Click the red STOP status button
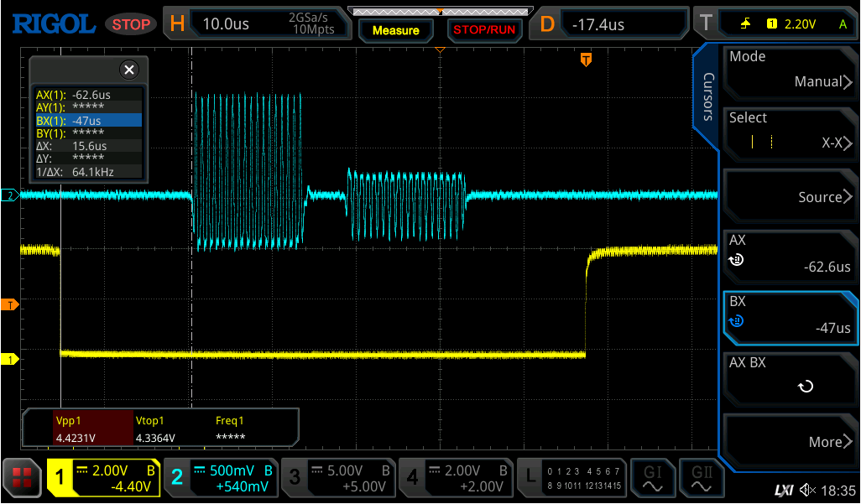The width and height of the screenshot is (861, 504). point(131,24)
